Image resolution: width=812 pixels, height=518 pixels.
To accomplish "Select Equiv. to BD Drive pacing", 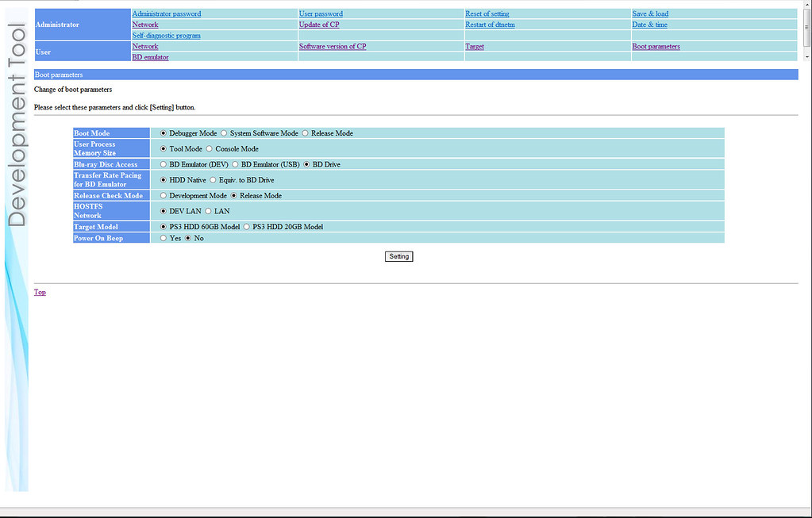I will pos(213,180).
